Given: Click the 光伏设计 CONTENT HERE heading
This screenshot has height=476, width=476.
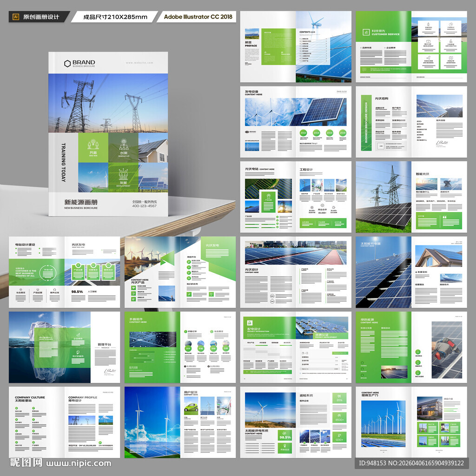Looking at the screenshot, I should click(x=251, y=271).
